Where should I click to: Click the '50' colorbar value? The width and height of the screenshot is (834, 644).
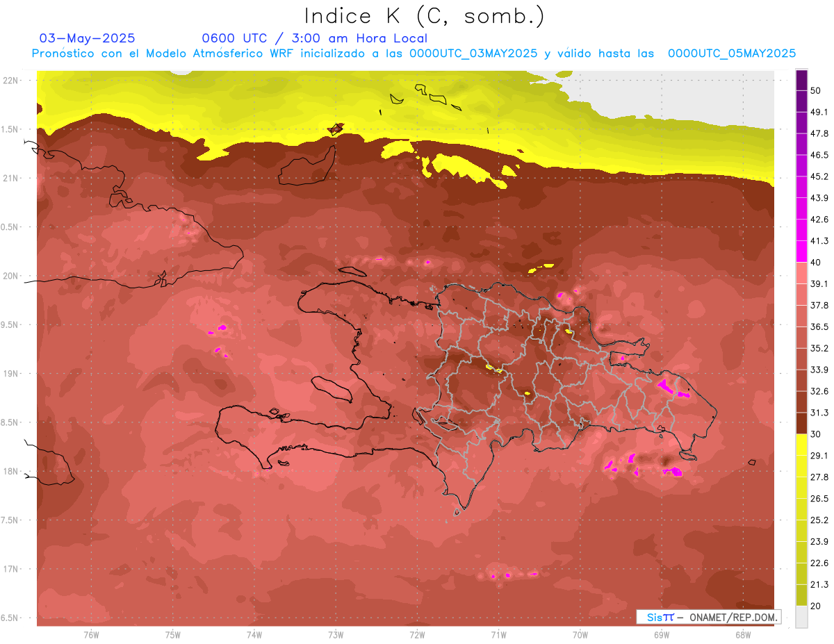(816, 90)
